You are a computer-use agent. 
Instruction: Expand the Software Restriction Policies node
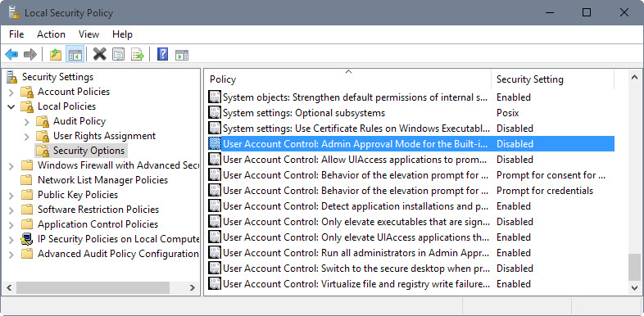point(11,210)
